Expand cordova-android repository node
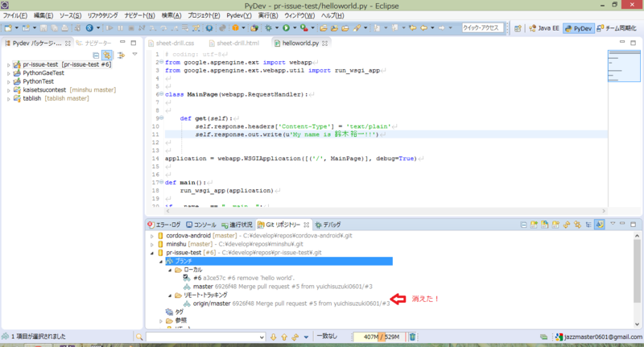This screenshot has width=644, height=347. [x=152, y=236]
